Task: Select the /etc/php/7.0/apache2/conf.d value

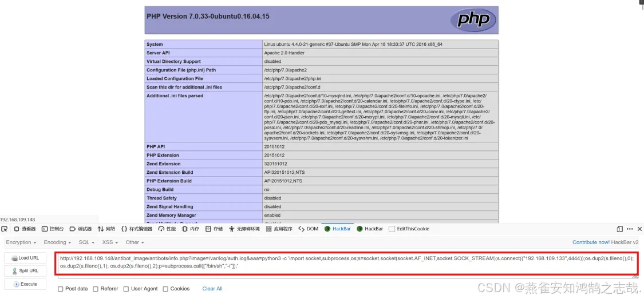Action: coord(292,87)
